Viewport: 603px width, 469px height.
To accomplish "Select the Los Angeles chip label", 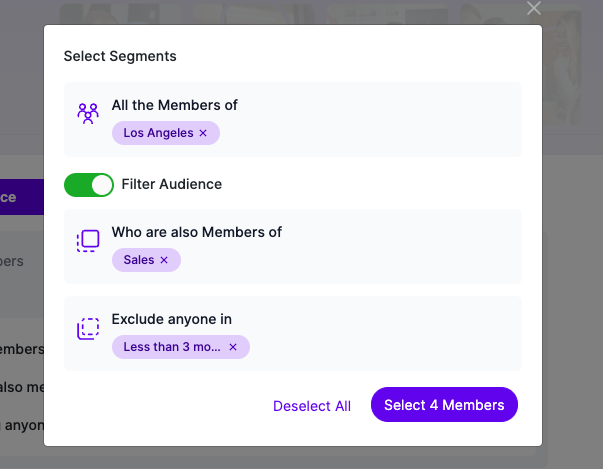I will 158,133.
